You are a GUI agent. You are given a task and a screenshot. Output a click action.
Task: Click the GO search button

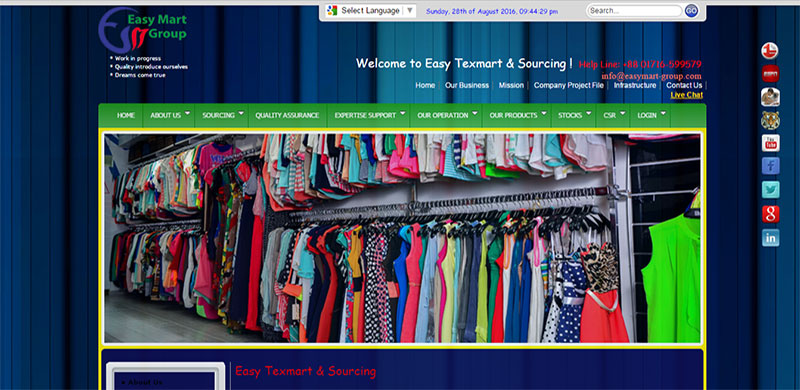(x=691, y=11)
